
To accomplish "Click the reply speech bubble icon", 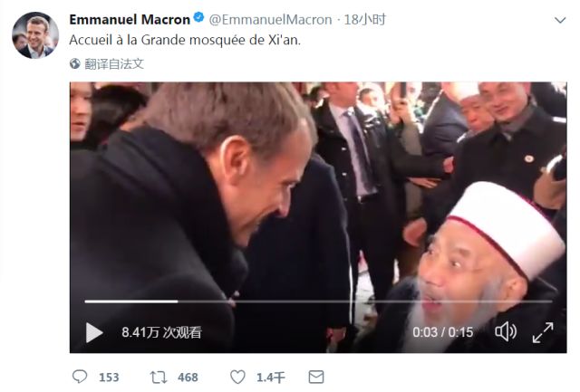I will pos(80,377).
